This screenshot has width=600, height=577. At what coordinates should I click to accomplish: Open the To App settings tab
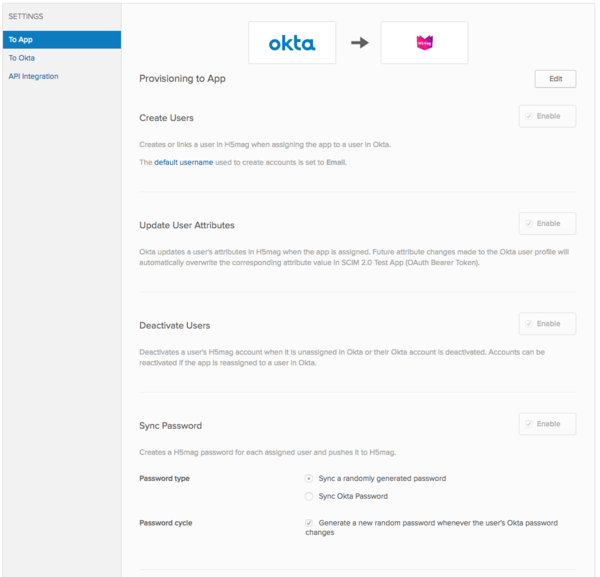pyautogui.click(x=61, y=40)
